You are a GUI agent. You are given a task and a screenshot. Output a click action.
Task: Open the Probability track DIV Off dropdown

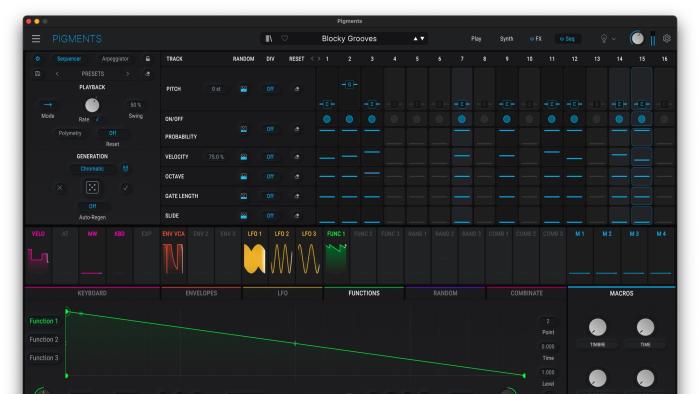pos(270,129)
